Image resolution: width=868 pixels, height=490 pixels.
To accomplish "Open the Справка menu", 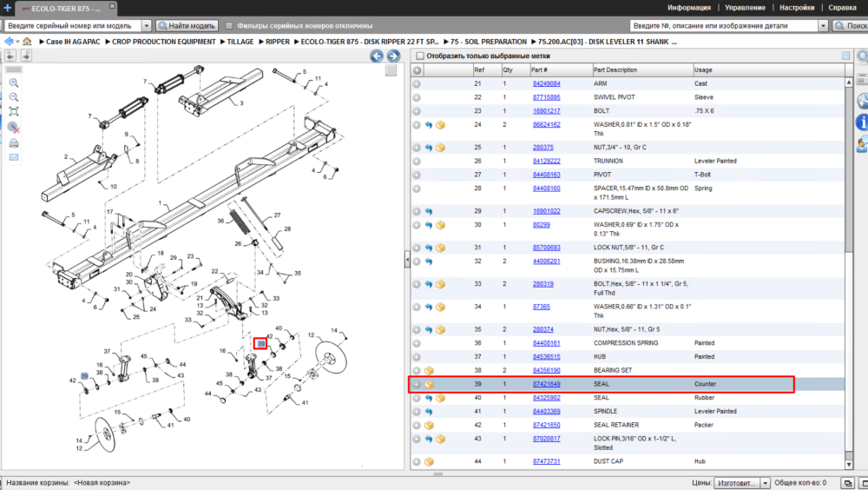I will point(843,8).
